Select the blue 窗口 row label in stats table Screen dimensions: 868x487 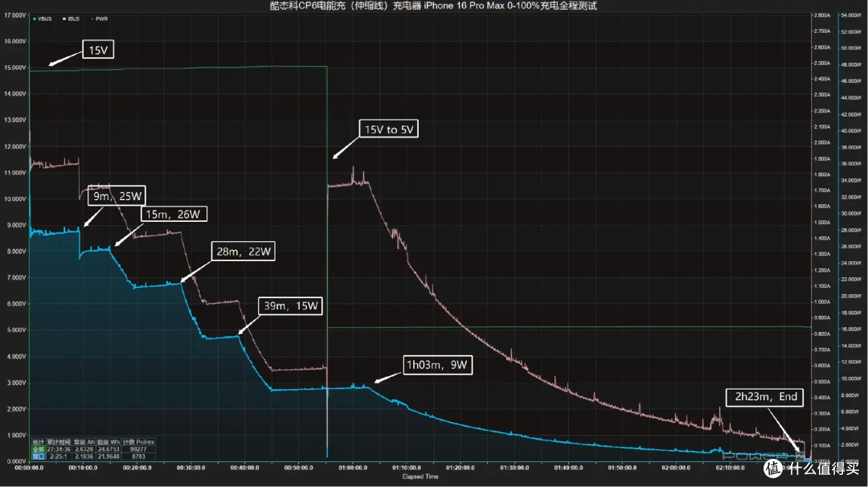tap(39, 456)
